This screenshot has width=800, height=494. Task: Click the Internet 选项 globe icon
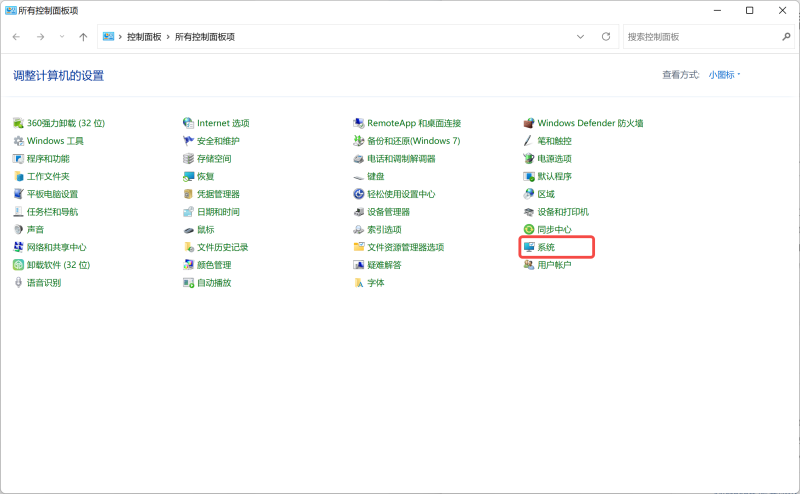point(188,123)
